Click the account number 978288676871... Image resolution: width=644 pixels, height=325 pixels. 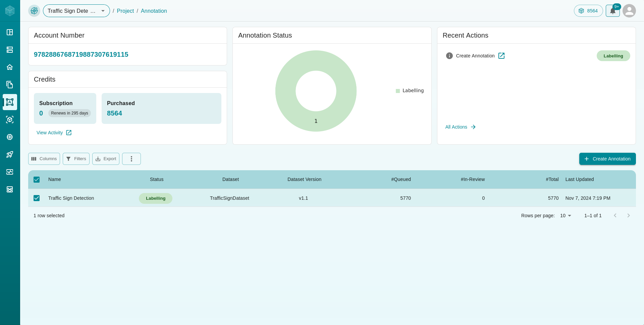point(81,54)
